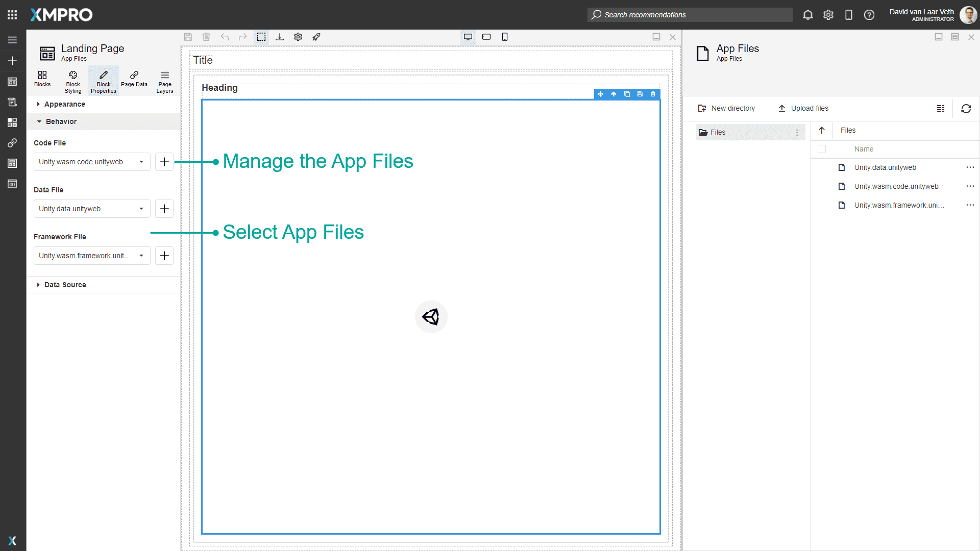Screen dimensions: 980x551
Task: Select the Unity.data.unityweb file row
Action: (885, 167)
